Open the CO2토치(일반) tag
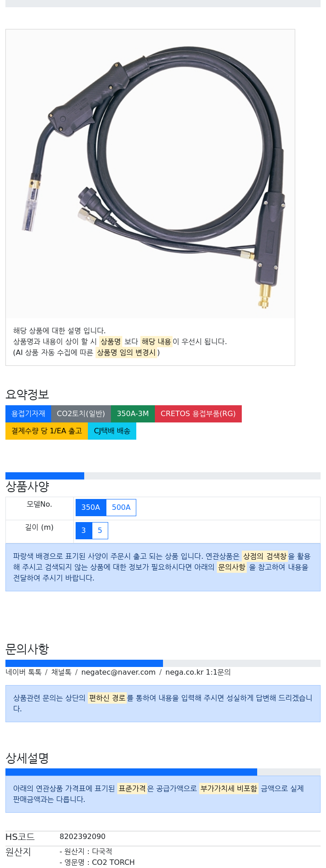 [81, 414]
